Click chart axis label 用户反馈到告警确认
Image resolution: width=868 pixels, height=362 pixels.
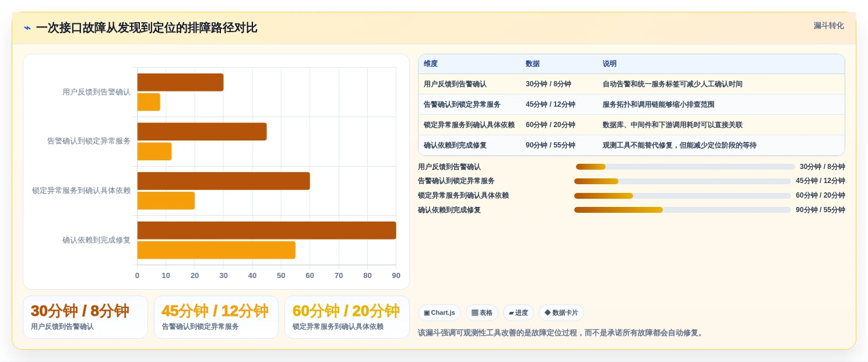click(97, 92)
